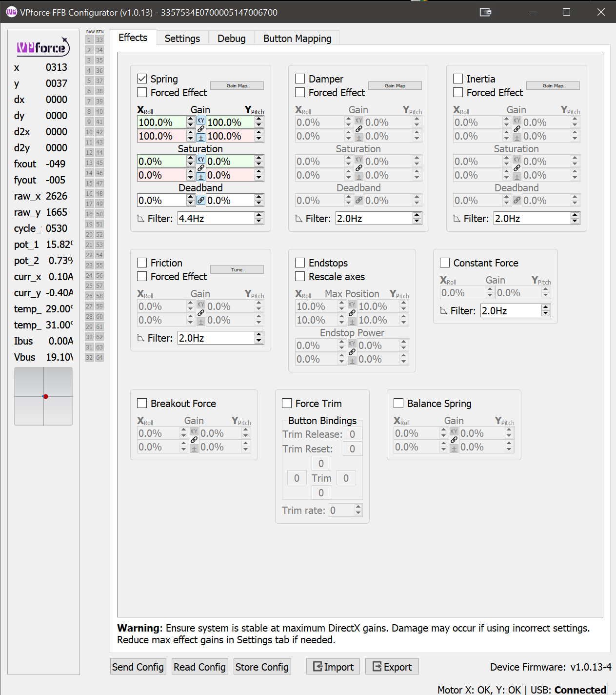
Task: Click Read Config button
Action: tap(200, 667)
